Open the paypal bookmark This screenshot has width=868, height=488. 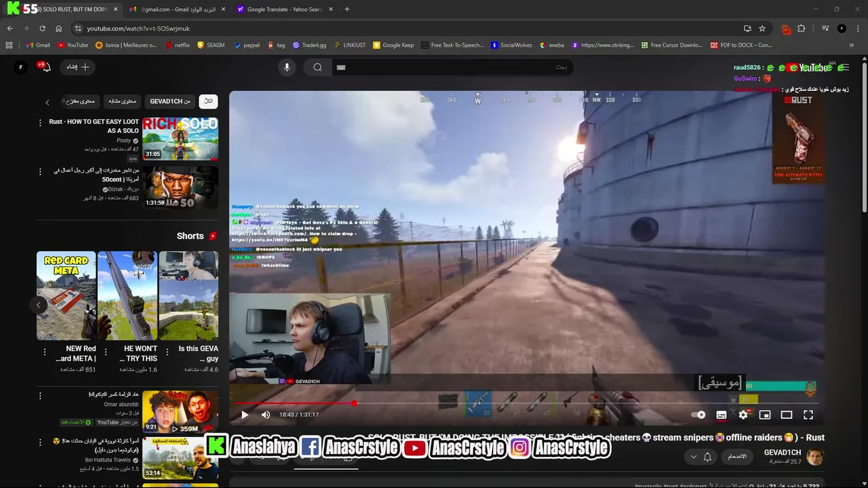247,45
